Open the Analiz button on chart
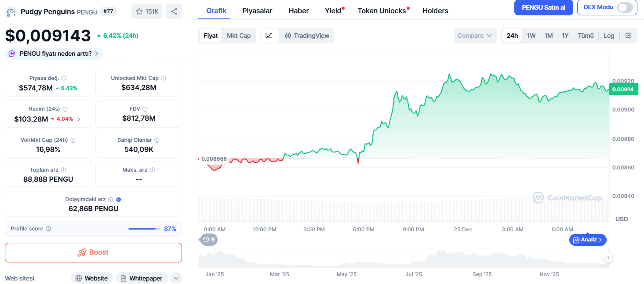Viewport: 644px width, 284px height. tap(588, 240)
